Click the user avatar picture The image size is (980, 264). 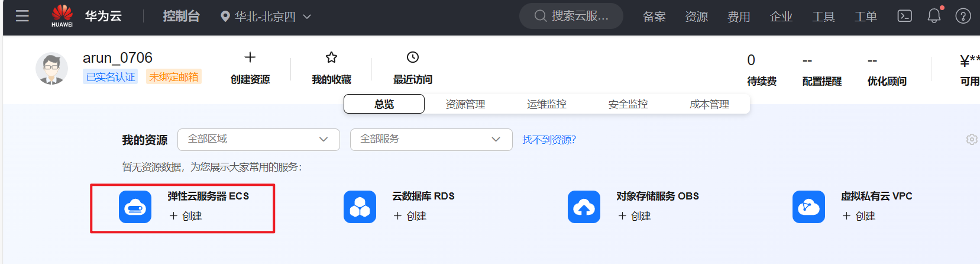tap(52, 68)
